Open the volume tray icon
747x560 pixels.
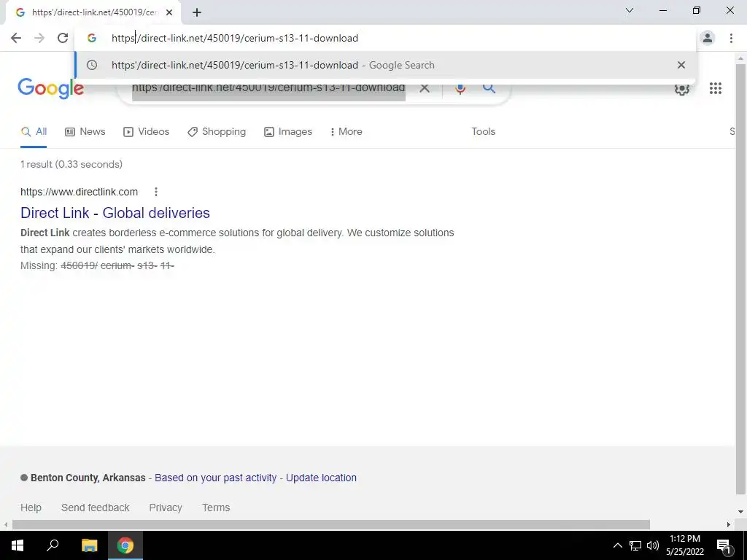653,545
